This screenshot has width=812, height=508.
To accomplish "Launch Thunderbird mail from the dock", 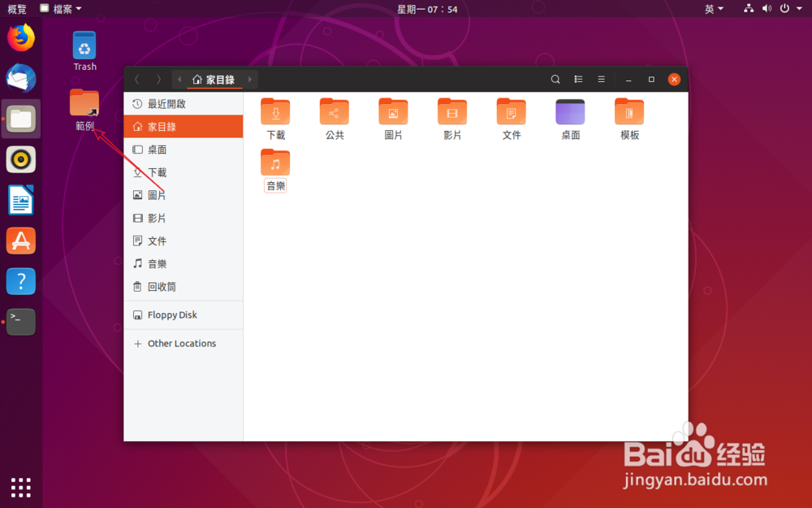I will click(21, 78).
